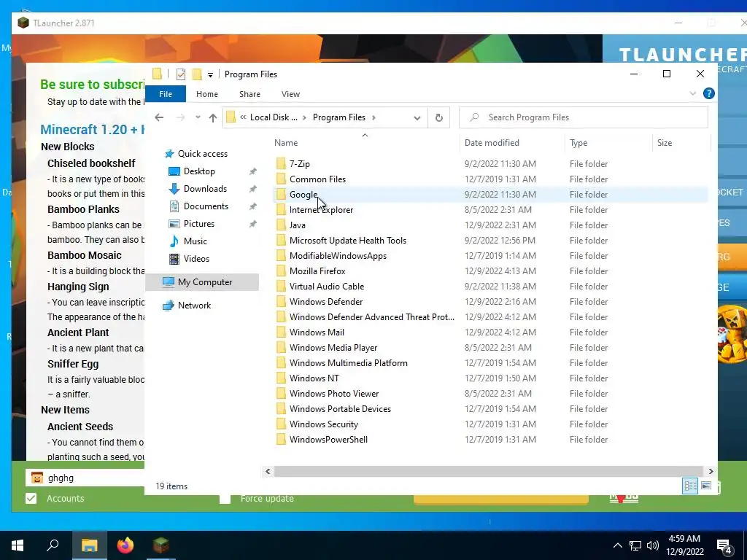Expand address bar previous locations dropdown
Viewport: 747px width, 560px height.
pyautogui.click(x=417, y=117)
